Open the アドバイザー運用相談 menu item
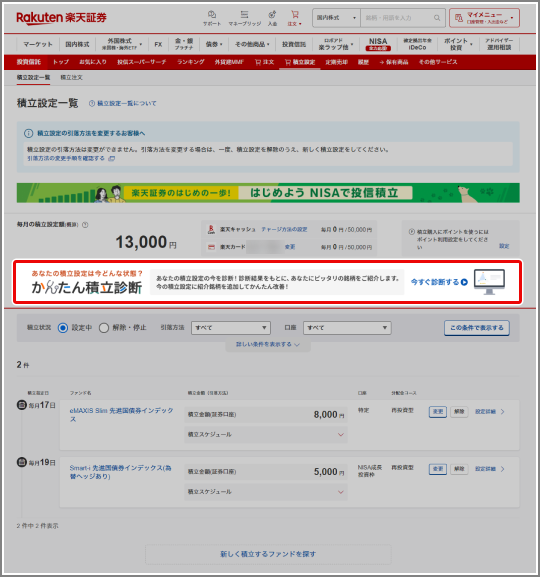Screen dimensions: 540x577 pyautogui.click(x=499, y=44)
